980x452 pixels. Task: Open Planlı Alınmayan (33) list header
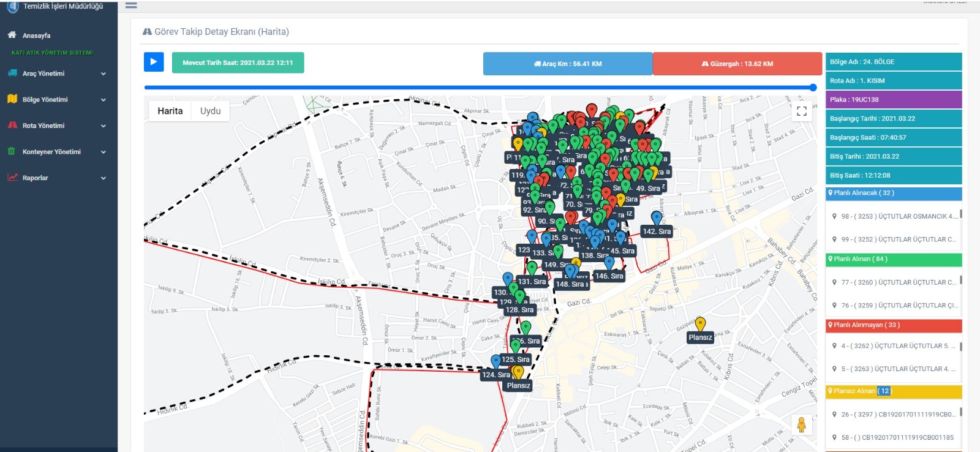(x=893, y=325)
